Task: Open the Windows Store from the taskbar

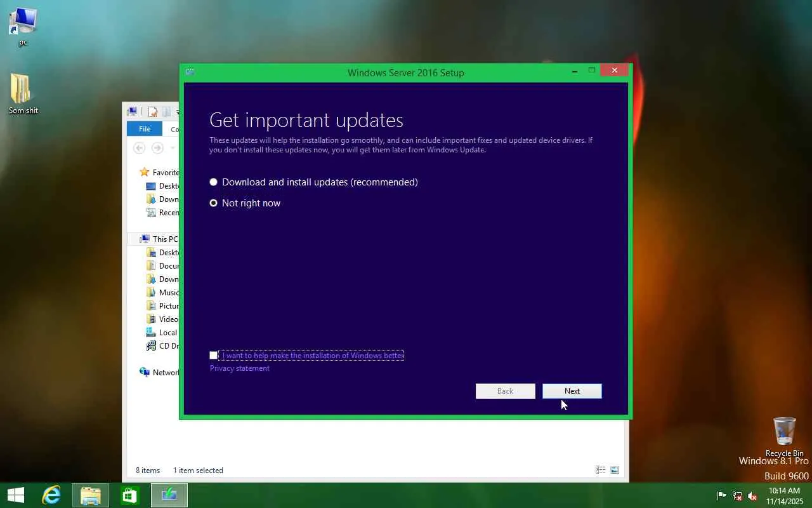Action: pyautogui.click(x=129, y=495)
